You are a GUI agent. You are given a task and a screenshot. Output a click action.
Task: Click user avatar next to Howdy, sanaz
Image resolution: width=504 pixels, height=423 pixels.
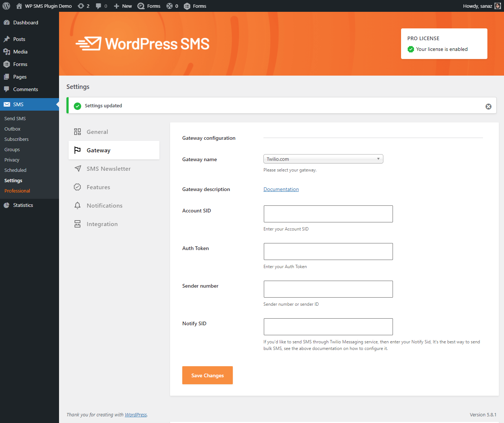coord(498,6)
